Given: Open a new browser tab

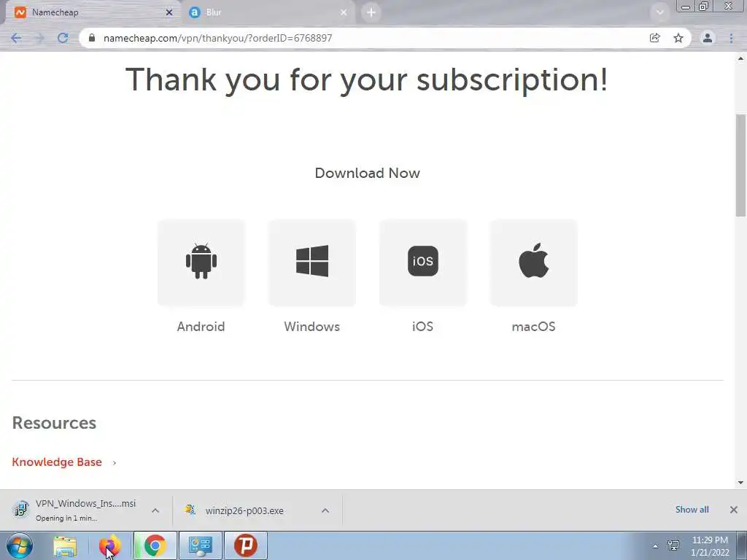Looking at the screenshot, I should (x=371, y=12).
